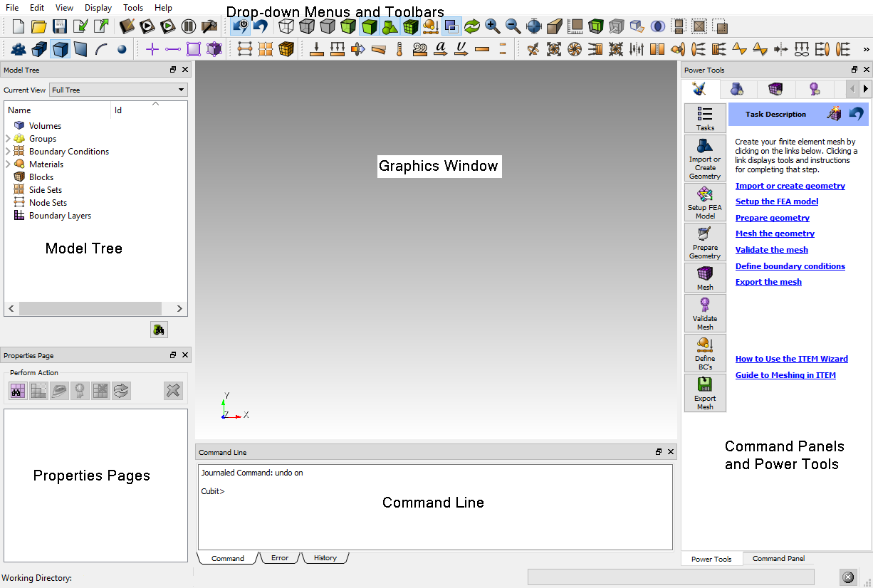
Task: Expand the Boundary Conditions tree node
Action: coord(9,152)
